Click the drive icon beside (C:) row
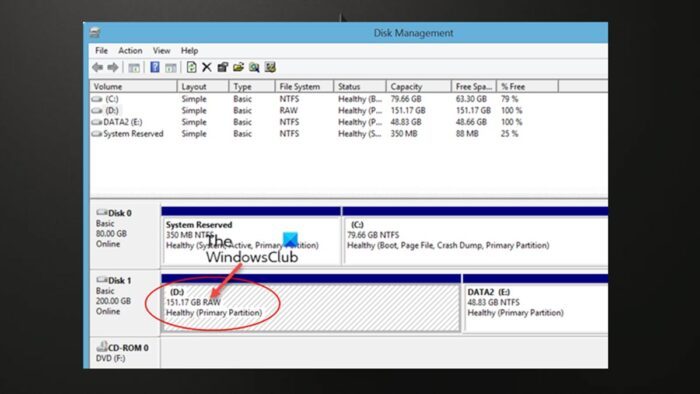Screen dimensions: 700x394 [97, 99]
